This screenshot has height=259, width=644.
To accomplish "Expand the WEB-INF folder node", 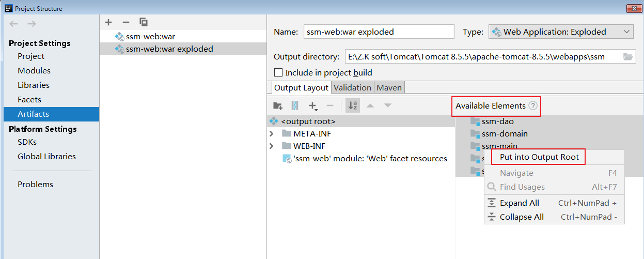I will [272, 146].
